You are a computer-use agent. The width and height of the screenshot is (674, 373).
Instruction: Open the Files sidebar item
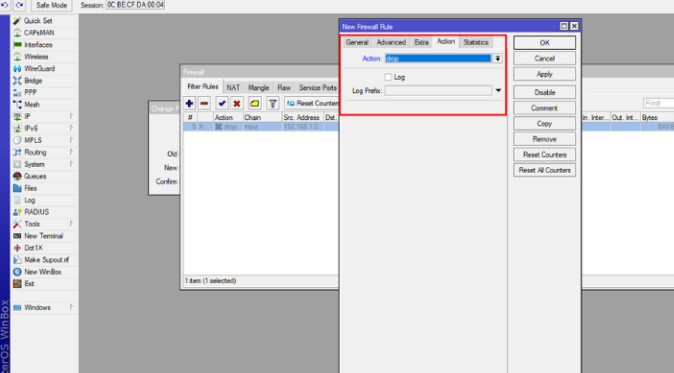30,188
